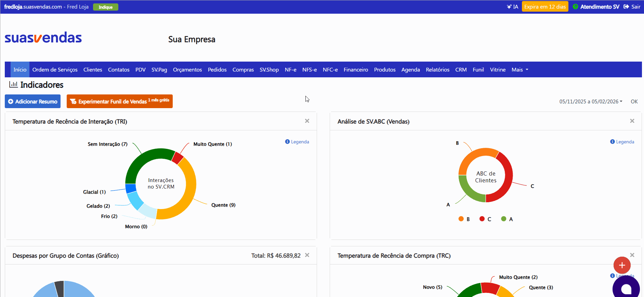The height and width of the screenshot is (297, 644).
Task: Open the Produtos menu item
Action: point(385,69)
